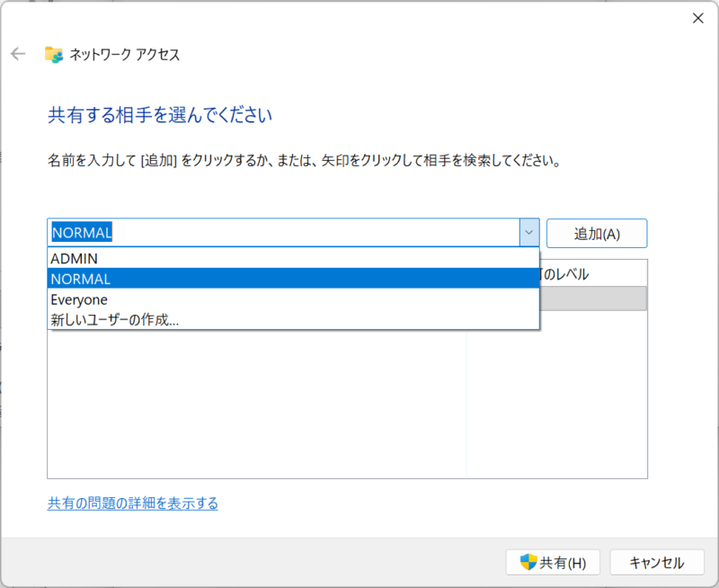This screenshot has width=719, height=588.
Task: Click the 共有する相手を選んでください heading
Action: 160,115
